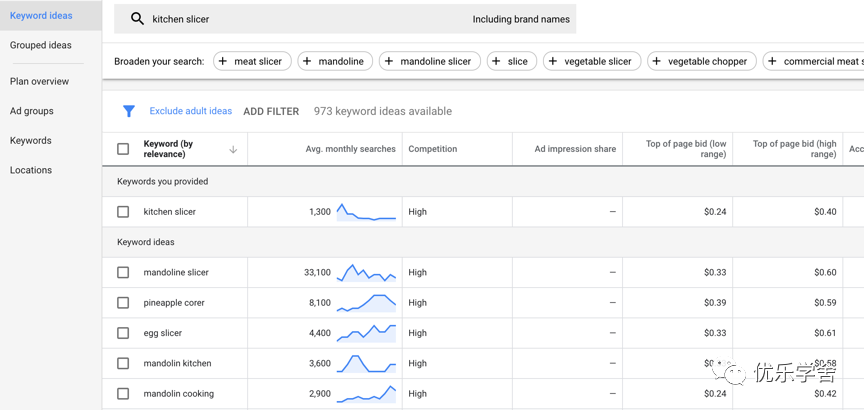Sort by Top of page bid high range header
This screenshot has width=864, height=410.
(x=795, y=149)
